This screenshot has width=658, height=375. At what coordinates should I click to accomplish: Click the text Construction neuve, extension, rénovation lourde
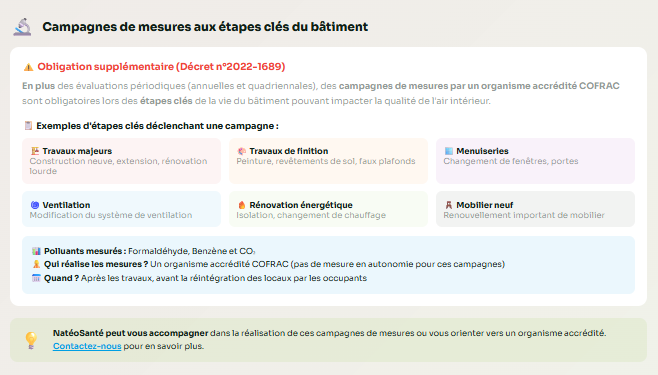(118, 166)
